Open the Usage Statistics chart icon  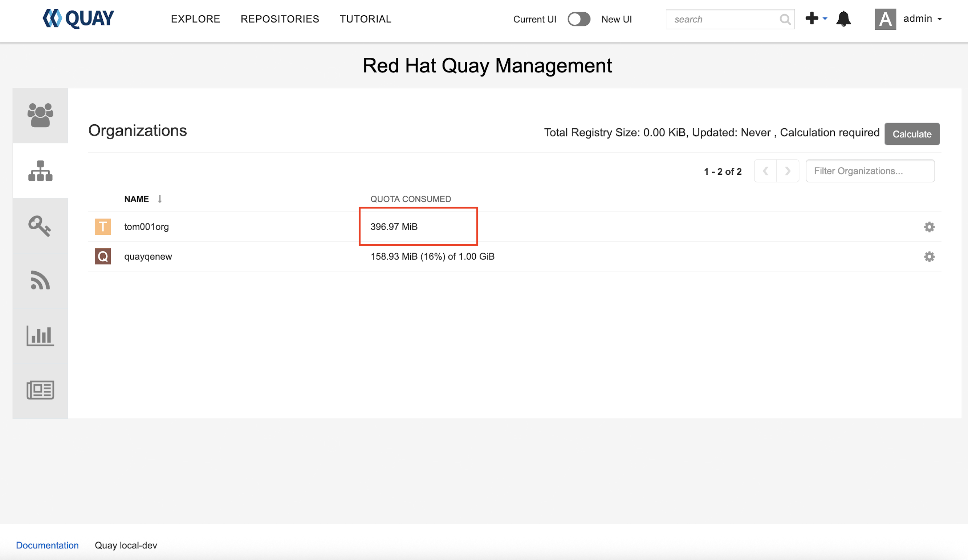click(40, 335)
